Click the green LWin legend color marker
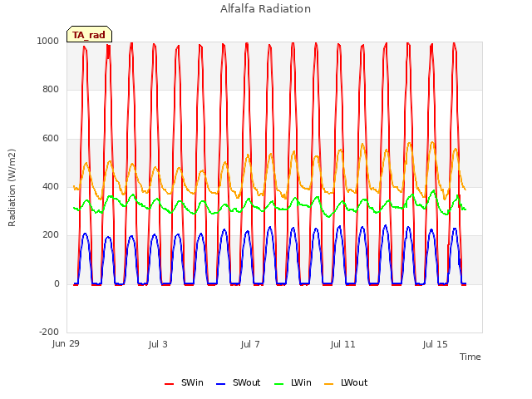The width and height of the screenshot is (532, 399). pos(279,384)
